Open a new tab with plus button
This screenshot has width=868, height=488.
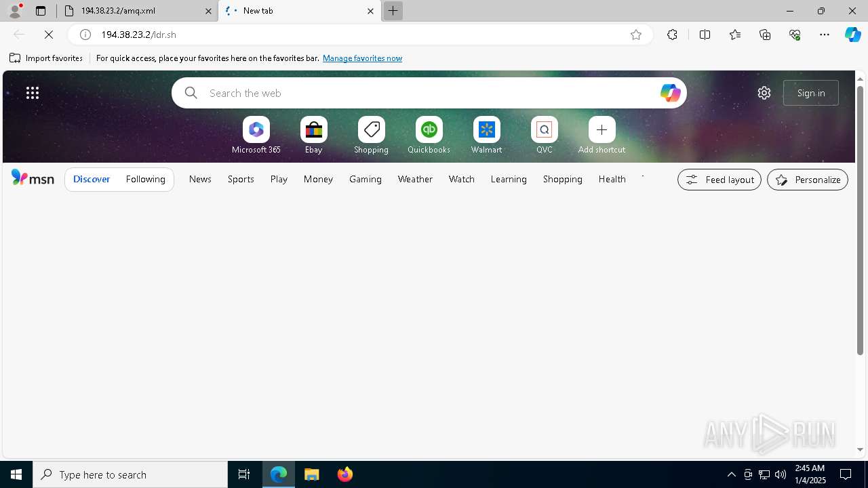tap(393, 11)
